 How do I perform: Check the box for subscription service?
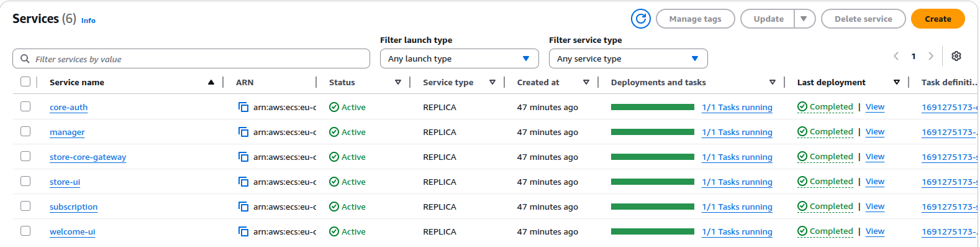(25, 206)
